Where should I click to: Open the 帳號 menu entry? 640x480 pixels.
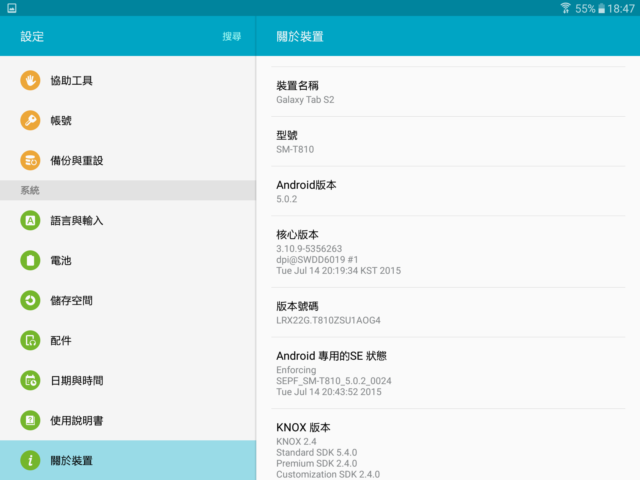128,120
